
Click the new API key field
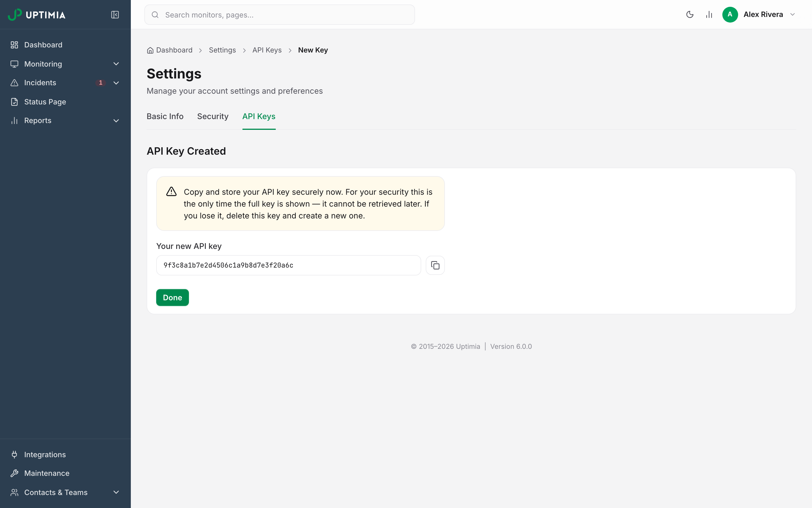point(288,265)
